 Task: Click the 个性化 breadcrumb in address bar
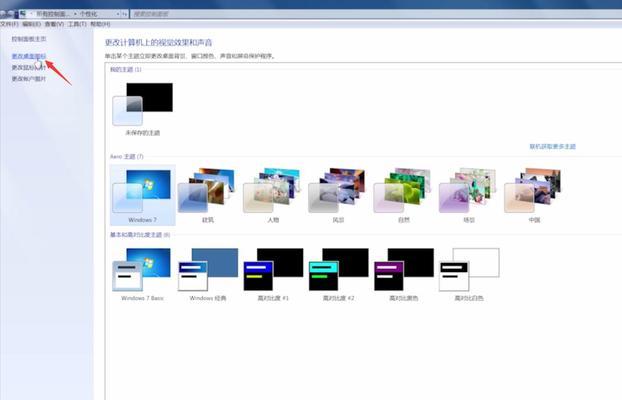coord(88,14)
